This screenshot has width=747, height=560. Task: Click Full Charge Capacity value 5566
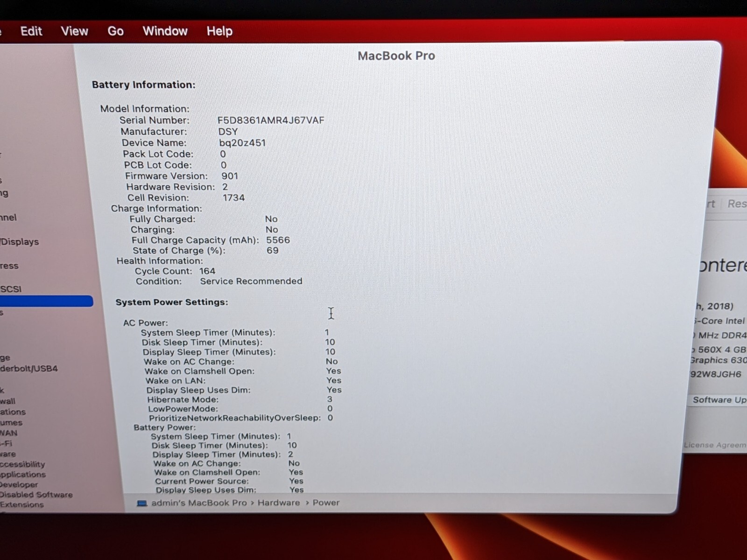coord(278,240)
